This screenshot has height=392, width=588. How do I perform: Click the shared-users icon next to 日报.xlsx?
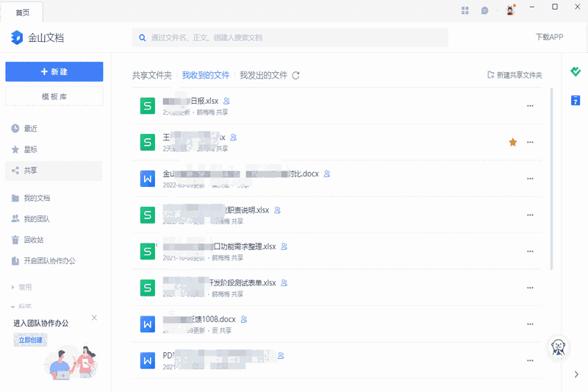point(226,101)
